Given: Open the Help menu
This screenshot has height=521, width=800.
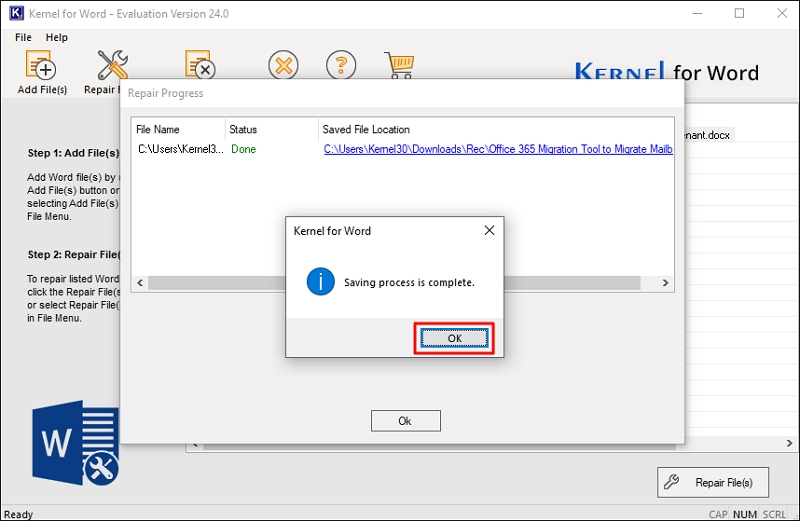Looking at the screenshot, I should (57, 37).
